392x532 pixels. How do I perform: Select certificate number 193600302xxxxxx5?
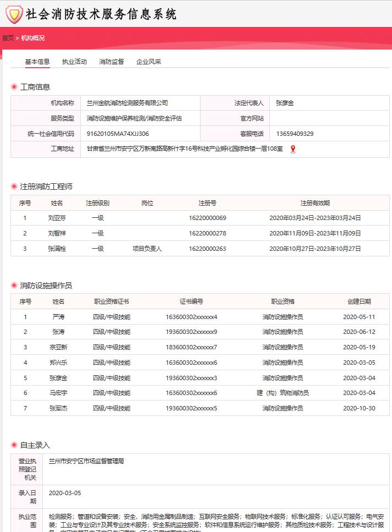pyautogui.click(x=191, y=408)
